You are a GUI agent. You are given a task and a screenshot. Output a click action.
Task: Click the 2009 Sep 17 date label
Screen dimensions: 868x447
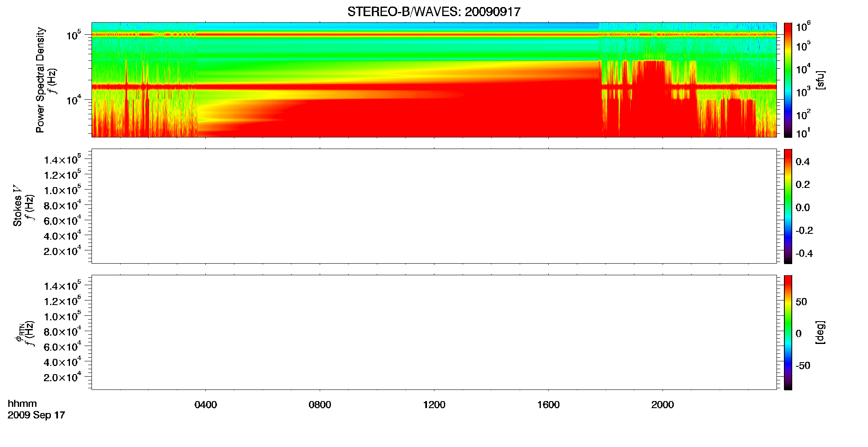pyautogui.click(x=36, y=415)
